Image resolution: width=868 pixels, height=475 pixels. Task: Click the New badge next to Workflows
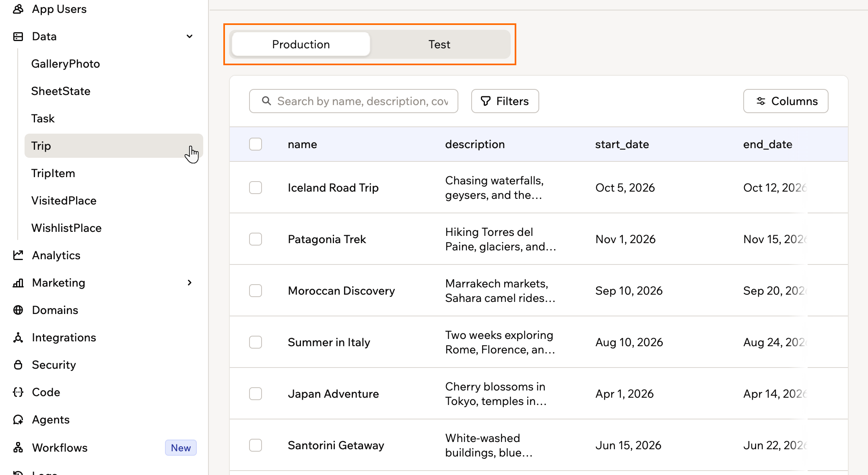pos(181,448)
